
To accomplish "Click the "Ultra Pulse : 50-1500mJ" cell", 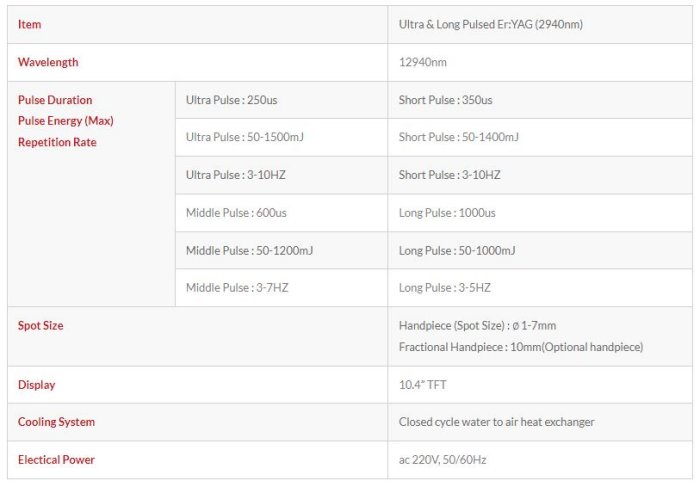I will coord(244,137).
